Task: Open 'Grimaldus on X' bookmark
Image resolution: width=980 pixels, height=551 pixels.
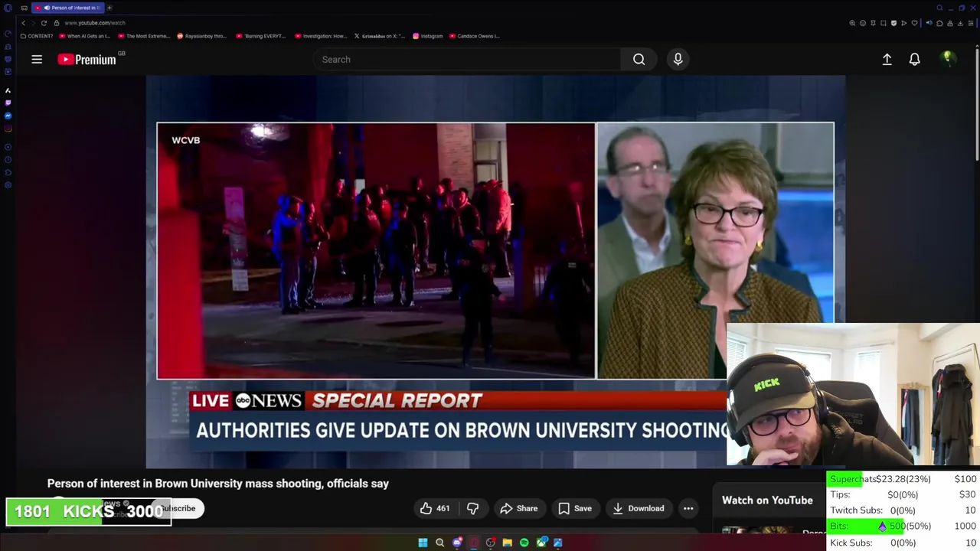Action: [x=380, y=36]
